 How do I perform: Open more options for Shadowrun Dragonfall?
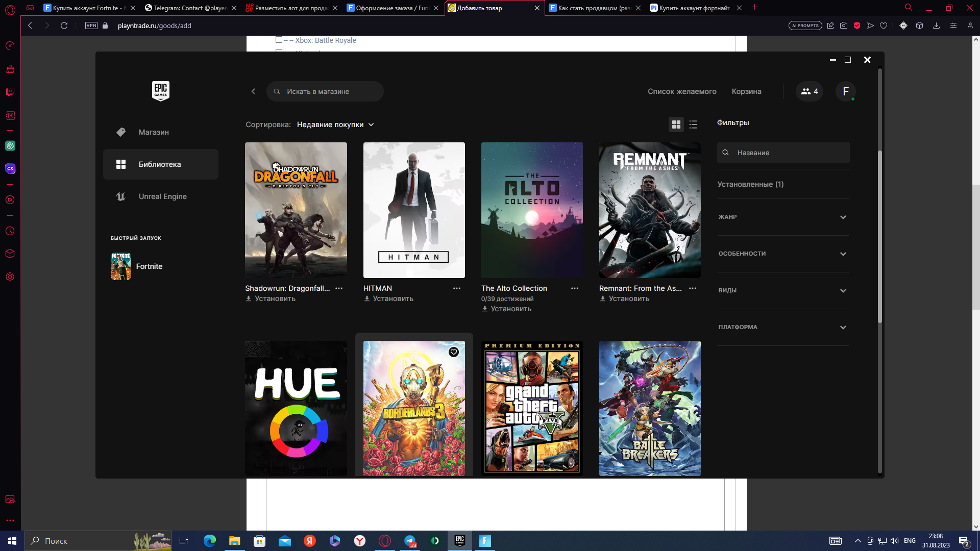pyautogui.click(x=339, y=288)
